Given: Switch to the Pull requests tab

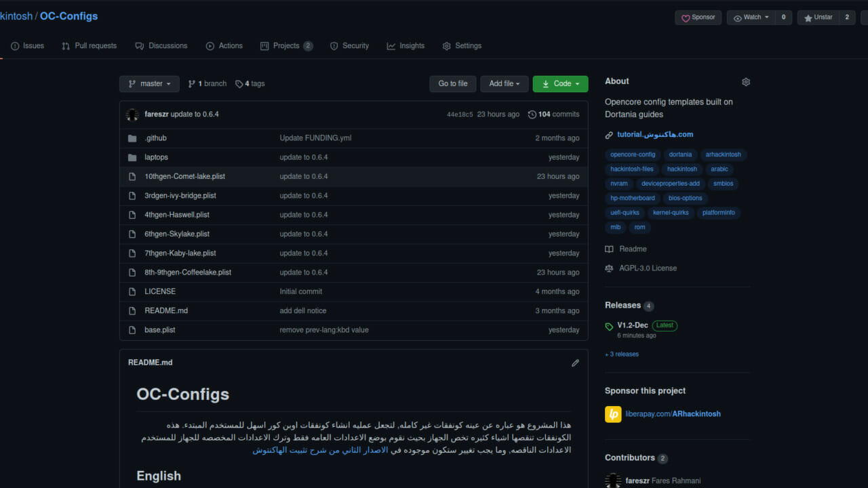Looking at the screenshot, I should (89, 46).
